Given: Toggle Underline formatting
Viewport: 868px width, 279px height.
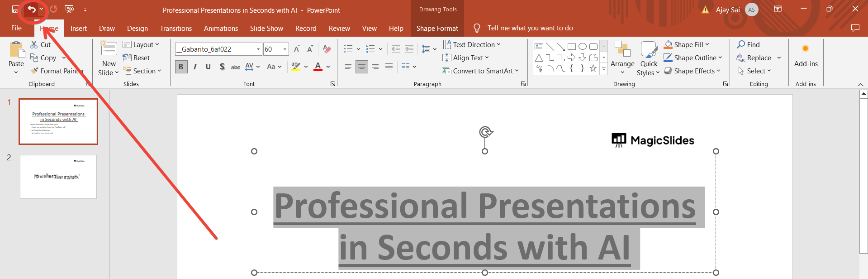Looking at the screenshot, I should point(208,67).
